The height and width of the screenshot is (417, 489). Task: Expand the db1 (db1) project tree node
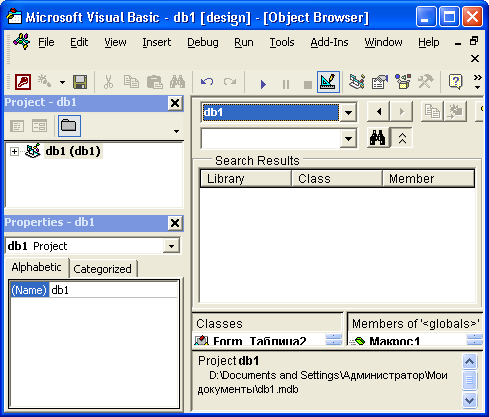(x=14, y=152)
